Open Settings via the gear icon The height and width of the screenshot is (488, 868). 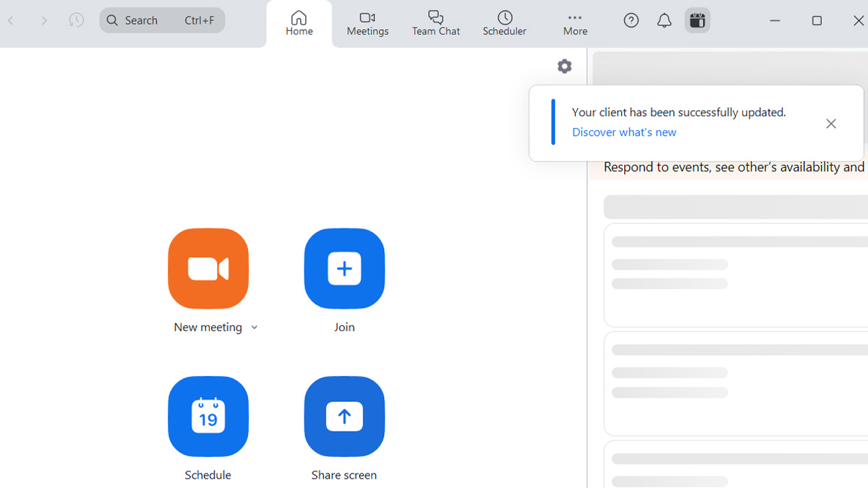(x=565, y=67)
